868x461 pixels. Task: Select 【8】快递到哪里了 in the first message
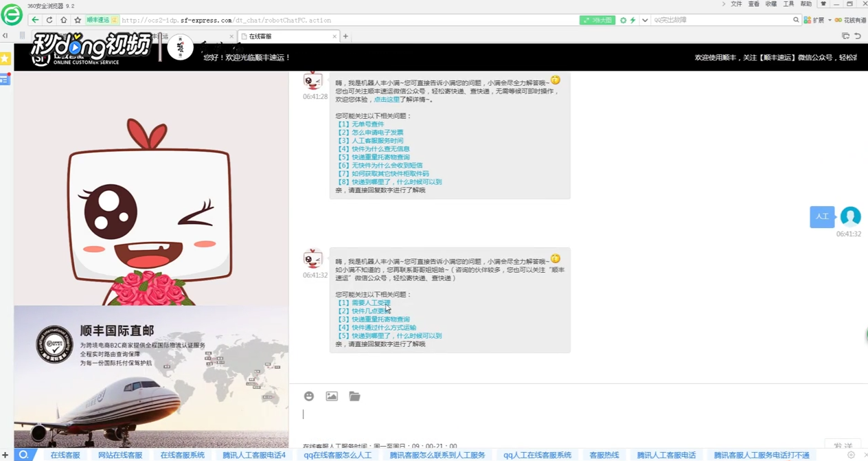pyautogui.click(x=389, y=182)
